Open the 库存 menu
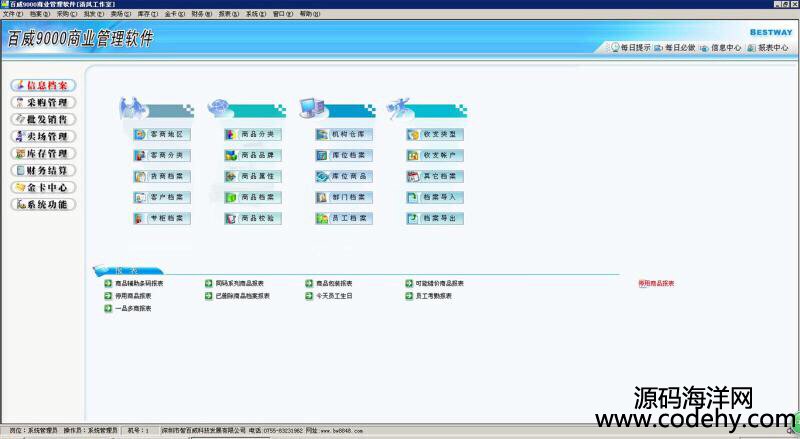This screenshot has width=800, height=439. 148,14
